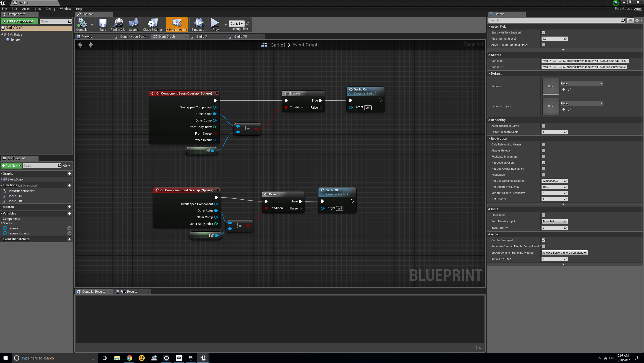Open Auto Receive Input dropdown

point(554,221)
